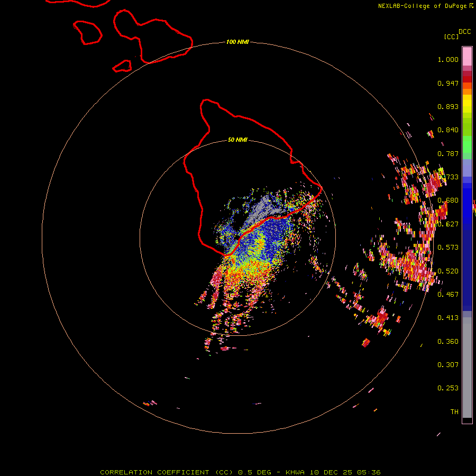Select the 0.893 scale value
The width and height of the screenshot is (476, 476).
tap(448, 106)
